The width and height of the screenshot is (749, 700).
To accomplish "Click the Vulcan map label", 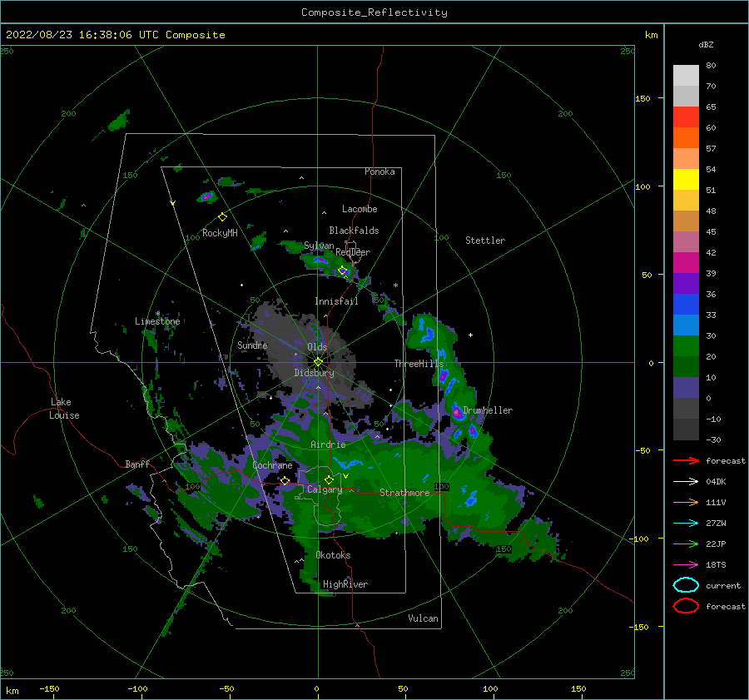I will click(x=424, y=618).
